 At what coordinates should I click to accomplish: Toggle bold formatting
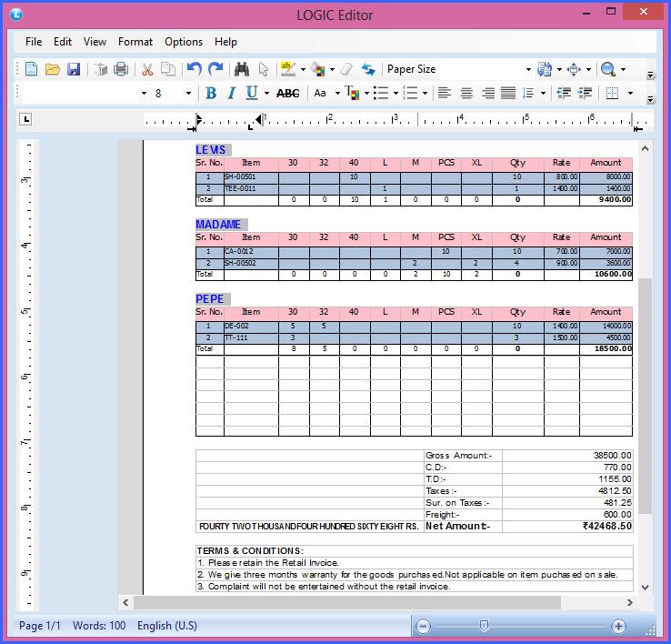(211, 93)
